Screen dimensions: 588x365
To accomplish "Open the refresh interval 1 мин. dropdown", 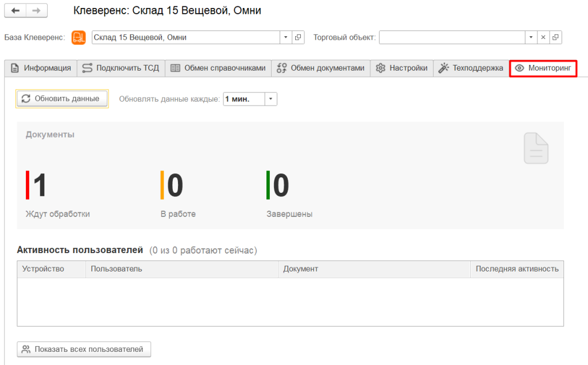I will pyautogui.click(x=271, y=99).
